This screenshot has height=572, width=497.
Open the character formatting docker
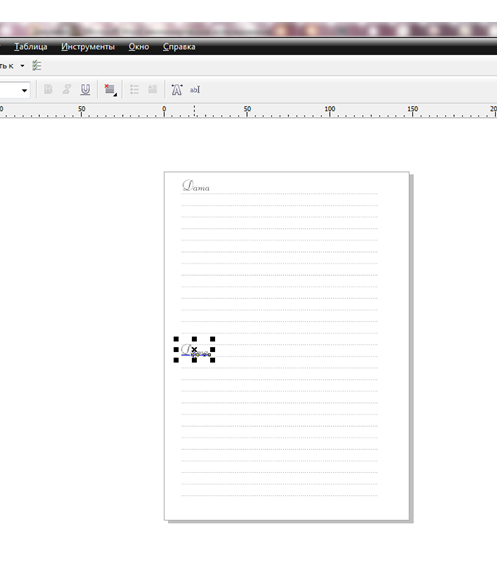[177, 89]
